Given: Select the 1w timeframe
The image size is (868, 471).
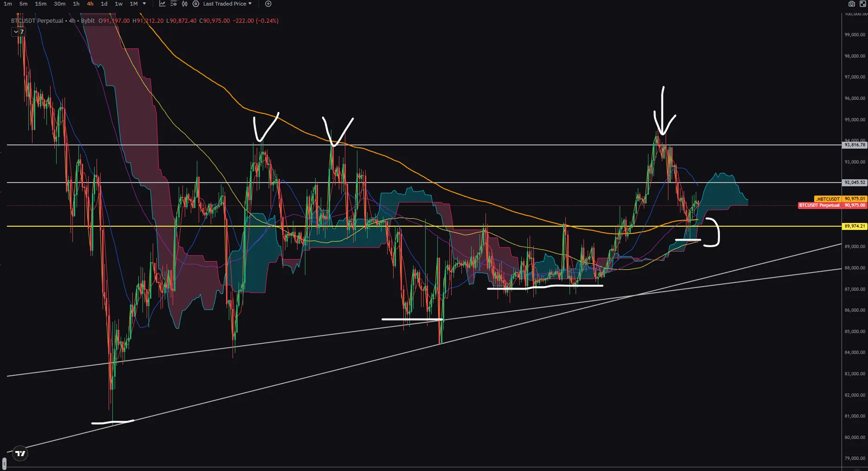Looking at the screenshot, I should pos(119,4).
